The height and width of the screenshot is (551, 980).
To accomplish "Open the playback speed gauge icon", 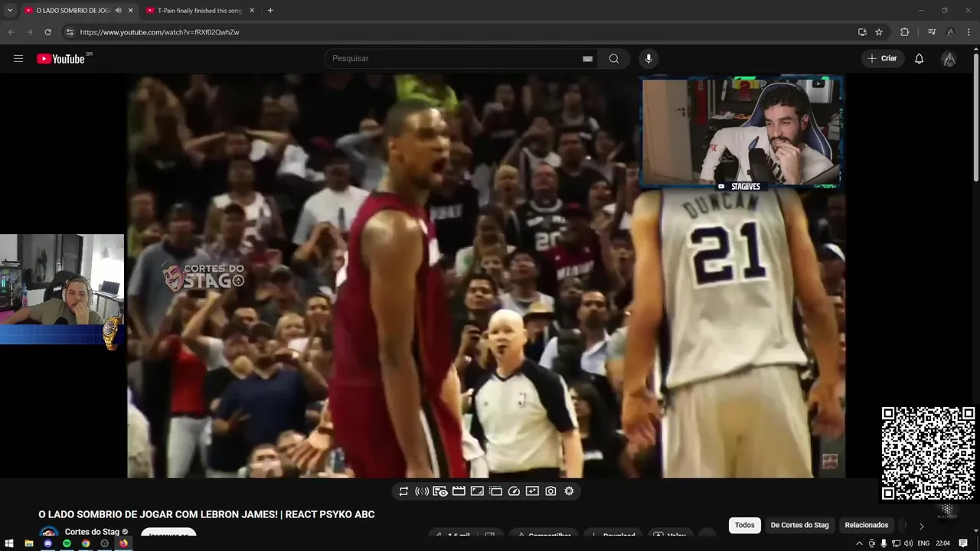I will tap(514, 491).
